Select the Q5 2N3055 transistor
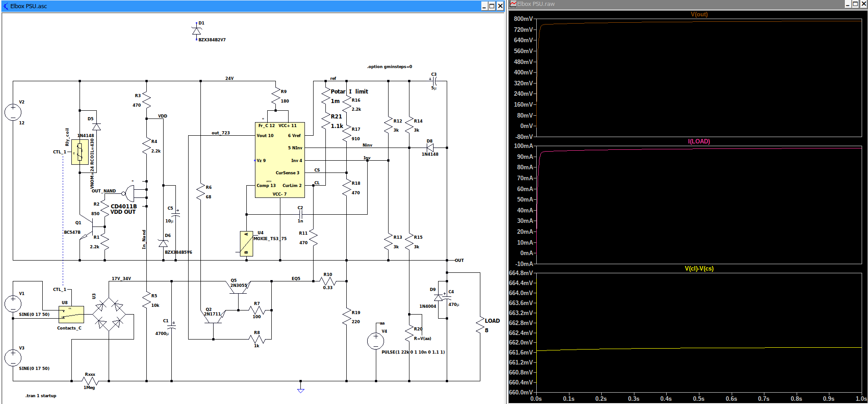868x404 pixels. (x=238, y=288)
